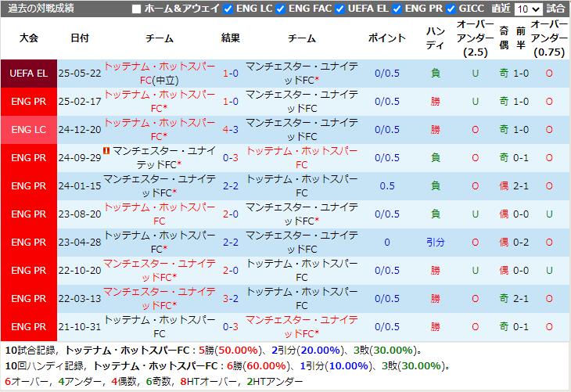Open the 直近 match count dropdown
This screenshot has height=392, width=571.
tap(528, 9)
